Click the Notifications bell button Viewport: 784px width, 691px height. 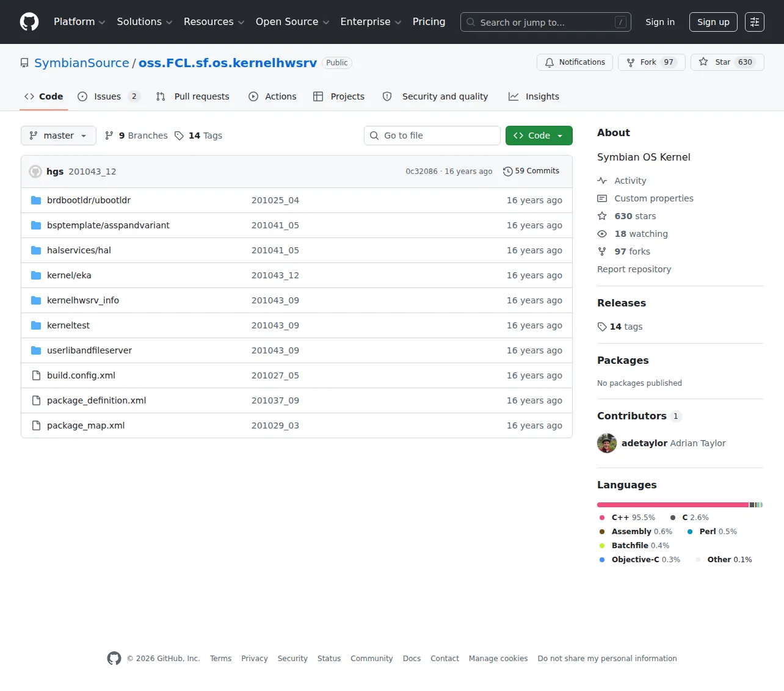[575, 62]
